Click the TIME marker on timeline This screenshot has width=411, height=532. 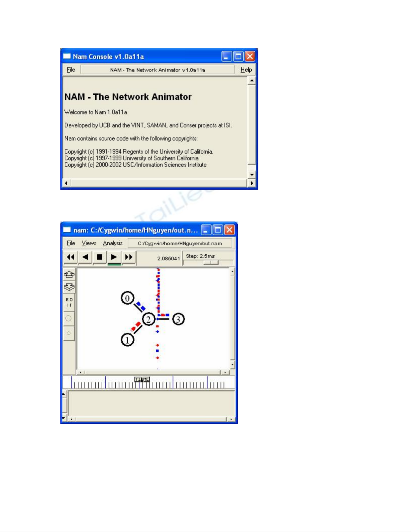click(142, 380)
